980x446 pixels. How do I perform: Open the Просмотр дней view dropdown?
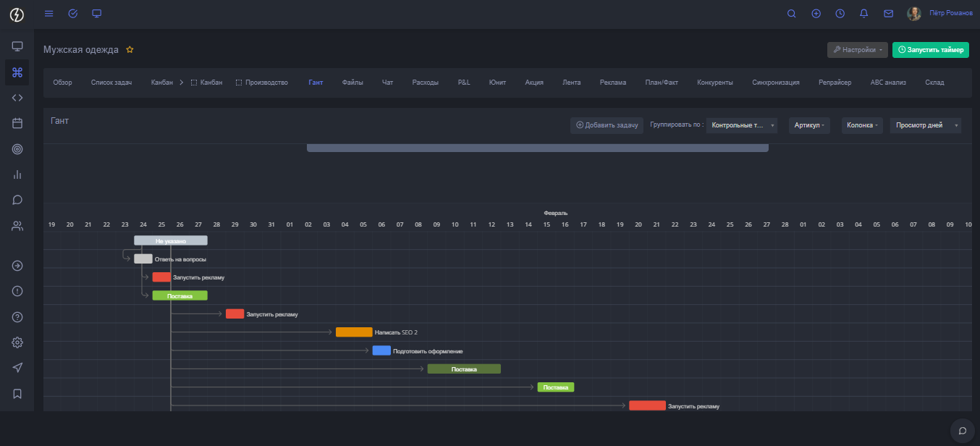[x=925, y=125]
